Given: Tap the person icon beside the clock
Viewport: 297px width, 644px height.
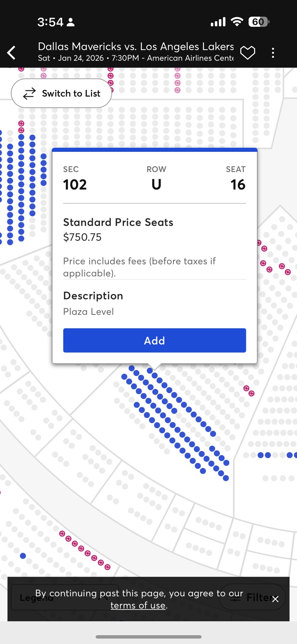Looking at the screenshot, I should 71,22.
